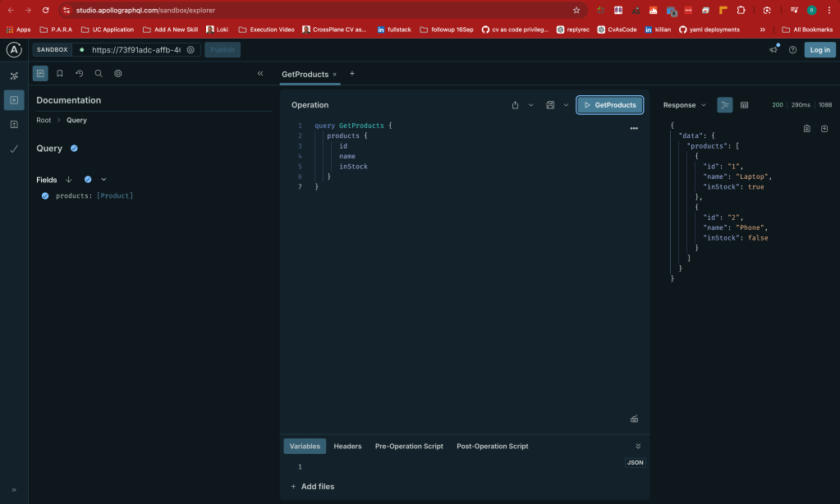Open the Explorer settings gear icon
Screen dimensions: 840x504
pos(118,73)
